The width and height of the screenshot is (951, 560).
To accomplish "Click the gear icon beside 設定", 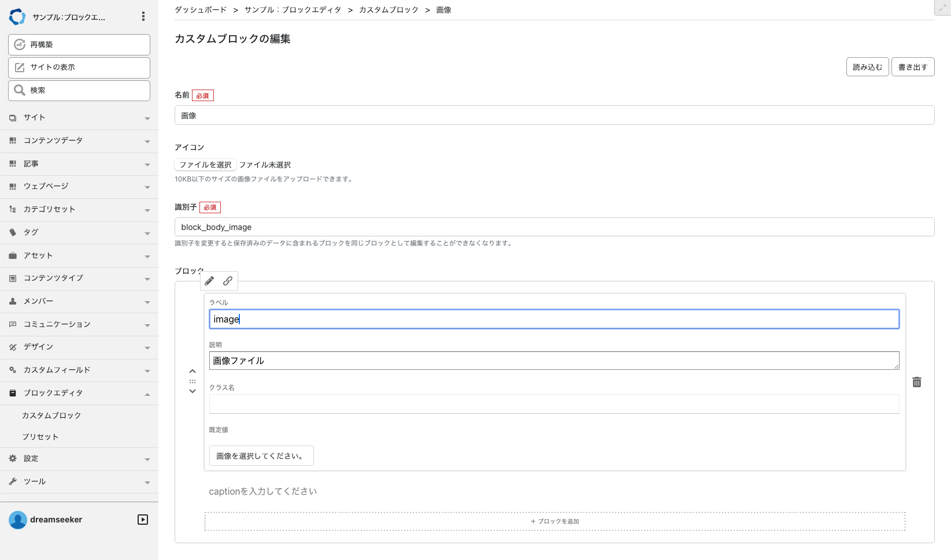I will (x=13, y=458).
